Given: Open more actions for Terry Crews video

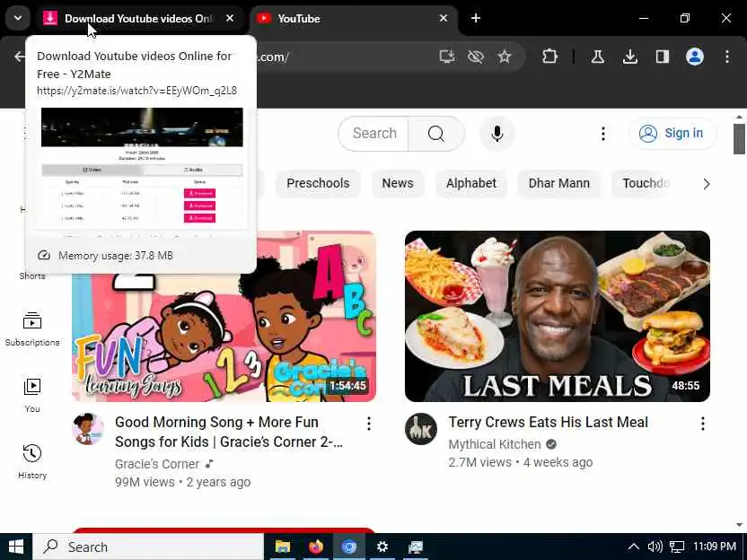Looking at the screenshot, I should [x=703, y=424].
